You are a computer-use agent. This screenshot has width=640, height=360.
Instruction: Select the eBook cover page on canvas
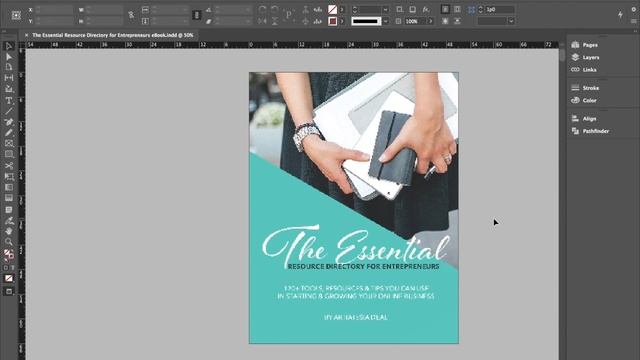tap(354, 208)
